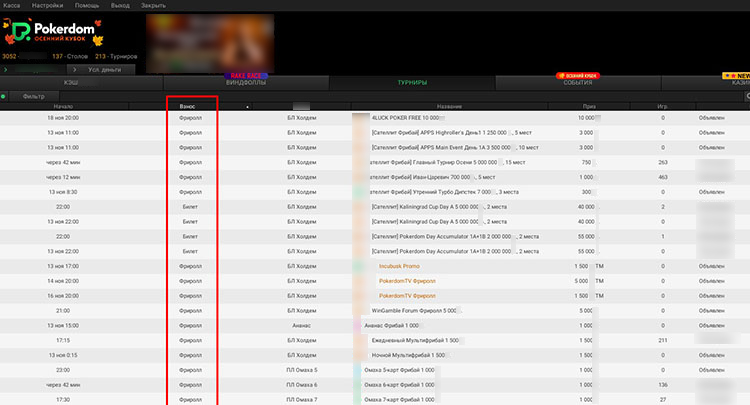The width and height of the screenshot is (750, 405).
Task: Click the player count 263
Action: (663, 162)
